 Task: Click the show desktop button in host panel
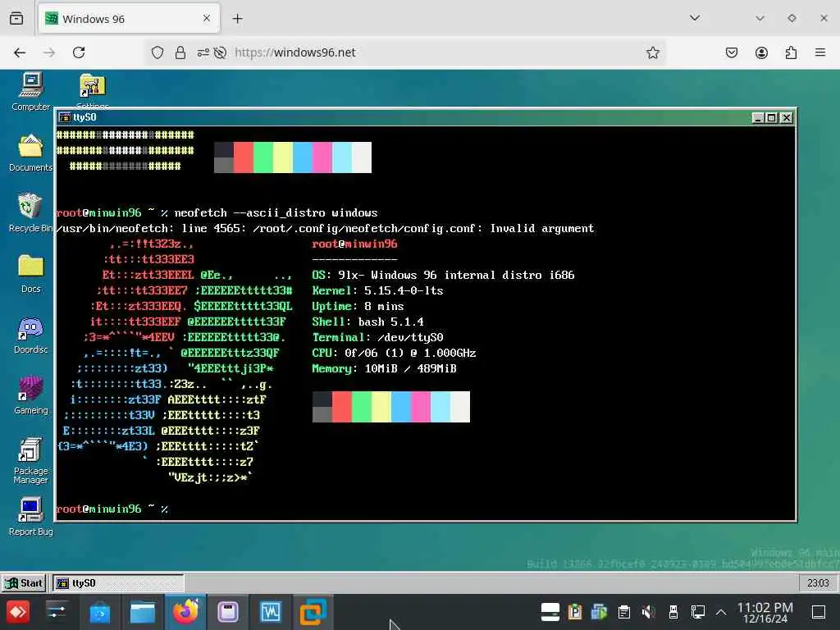click(819, 612)
